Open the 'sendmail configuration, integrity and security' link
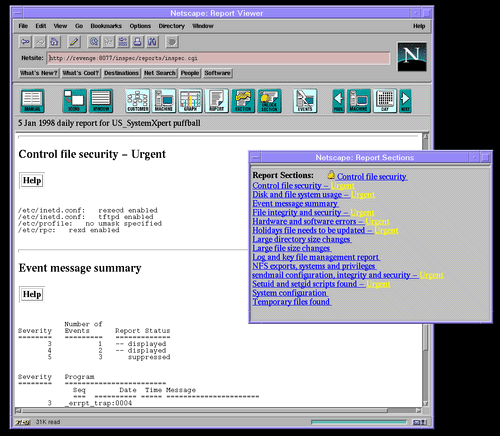This screenshot has width=500, height=436. (348, 275)
